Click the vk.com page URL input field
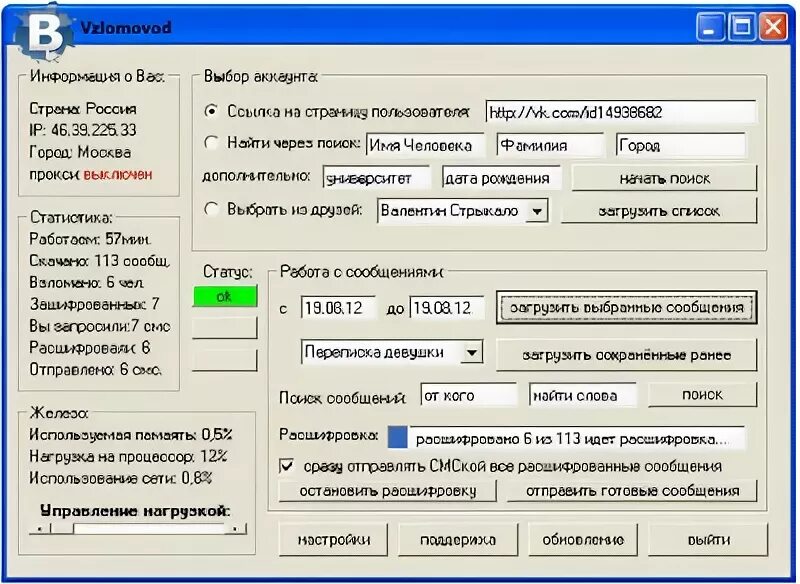Image resolution: width=800 pixels, height=584 pixels. [x=621, y=112]
